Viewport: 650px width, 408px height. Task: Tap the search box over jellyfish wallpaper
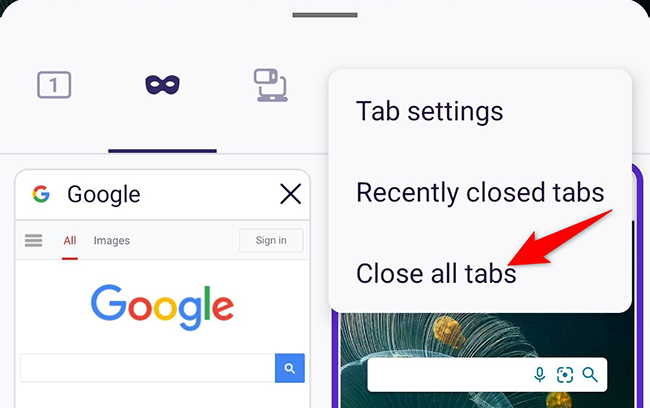[487, 374]
